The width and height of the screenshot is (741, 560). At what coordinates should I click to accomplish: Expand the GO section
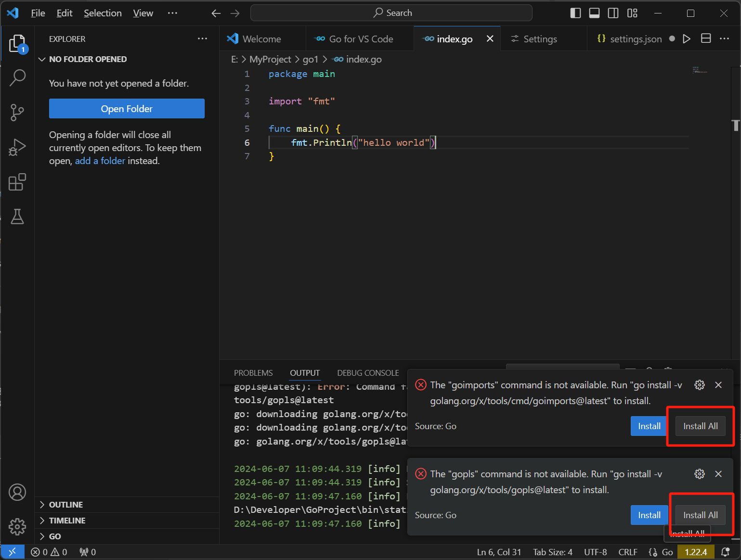[x=127, y=536]
